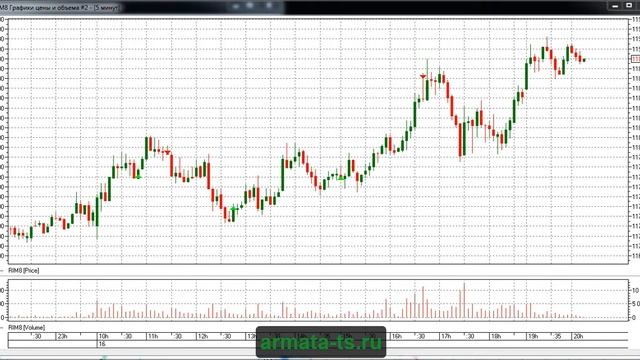Click the red sell marker at the 16:30 peak

pos(423,76)
